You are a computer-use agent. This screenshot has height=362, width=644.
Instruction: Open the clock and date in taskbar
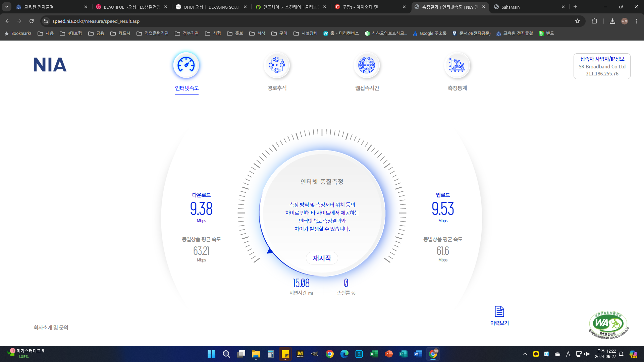coord(605,354)
